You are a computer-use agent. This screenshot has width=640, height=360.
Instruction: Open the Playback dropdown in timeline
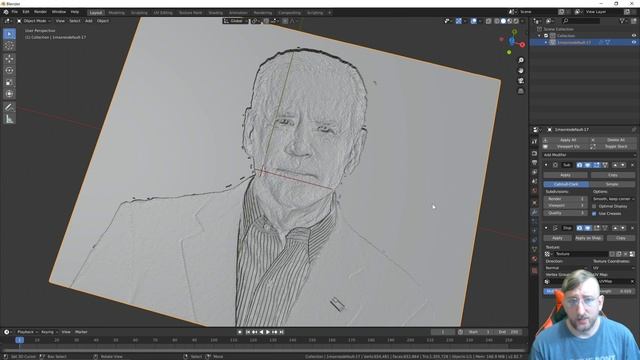27,332
